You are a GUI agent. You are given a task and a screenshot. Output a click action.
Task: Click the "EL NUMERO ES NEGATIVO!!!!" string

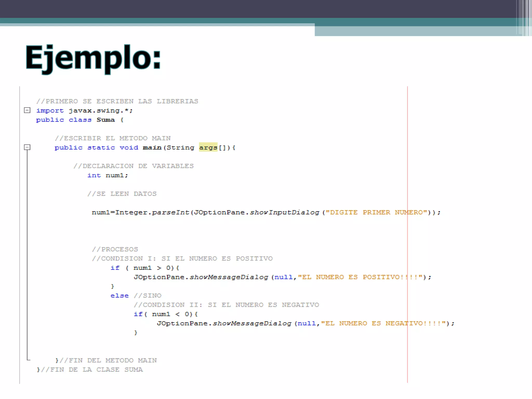coord(383,323)
